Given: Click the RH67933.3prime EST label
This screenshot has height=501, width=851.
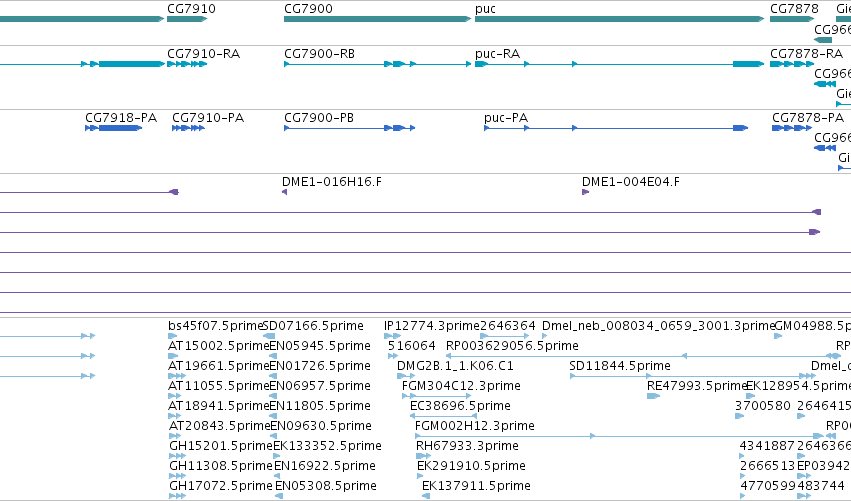Looking at the screenshot, I should click(x=467, y=446).
